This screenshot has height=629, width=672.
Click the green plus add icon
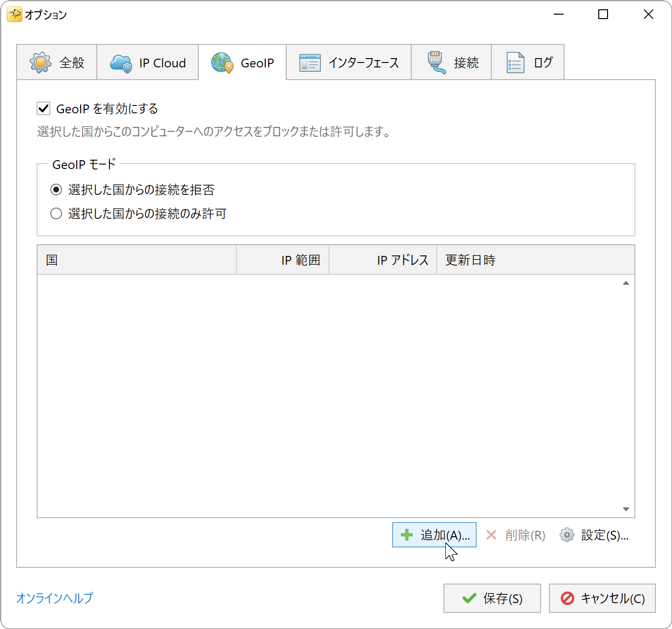click(407, 535)
